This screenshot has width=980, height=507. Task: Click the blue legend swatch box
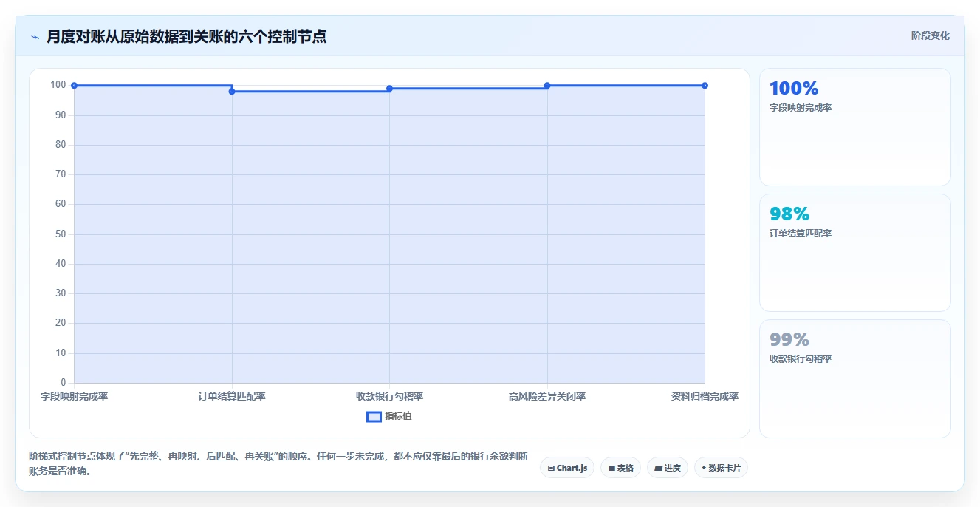pos(374,416)
